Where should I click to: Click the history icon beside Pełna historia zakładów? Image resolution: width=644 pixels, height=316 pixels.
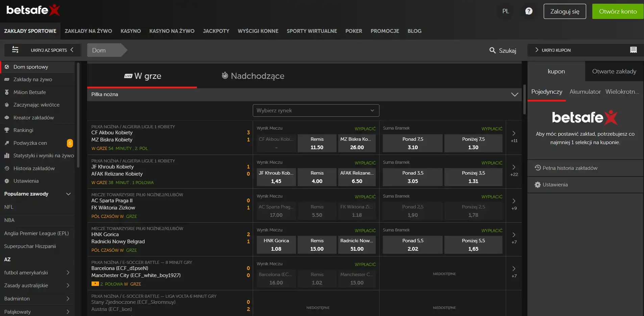click(x=538, y=168)
